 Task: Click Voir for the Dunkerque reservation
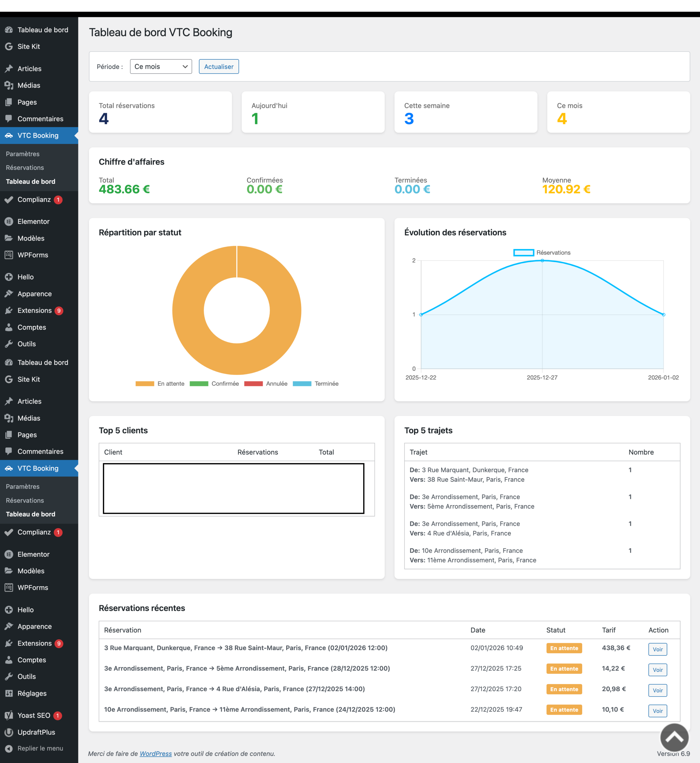657,649
